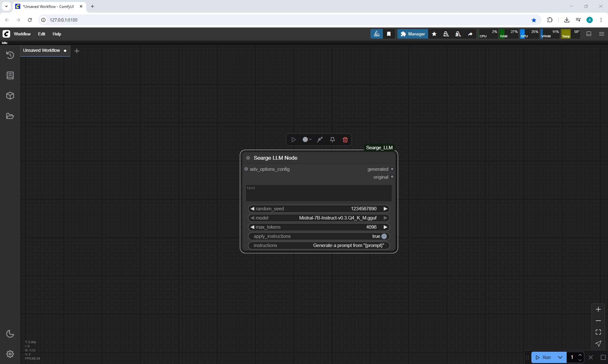Click the Manager button
The height and width of the screenshot is (364, 608).
pyautogui.click(x=413, y=34)
